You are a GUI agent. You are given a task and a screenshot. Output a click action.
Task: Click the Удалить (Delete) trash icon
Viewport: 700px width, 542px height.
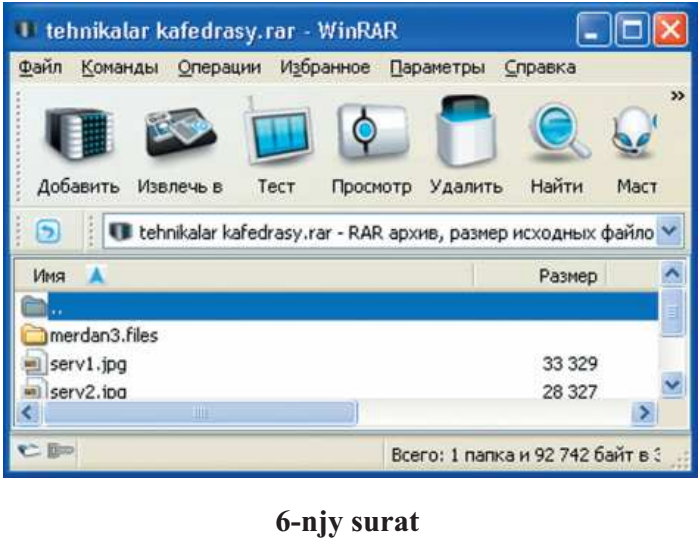[467, 130]
